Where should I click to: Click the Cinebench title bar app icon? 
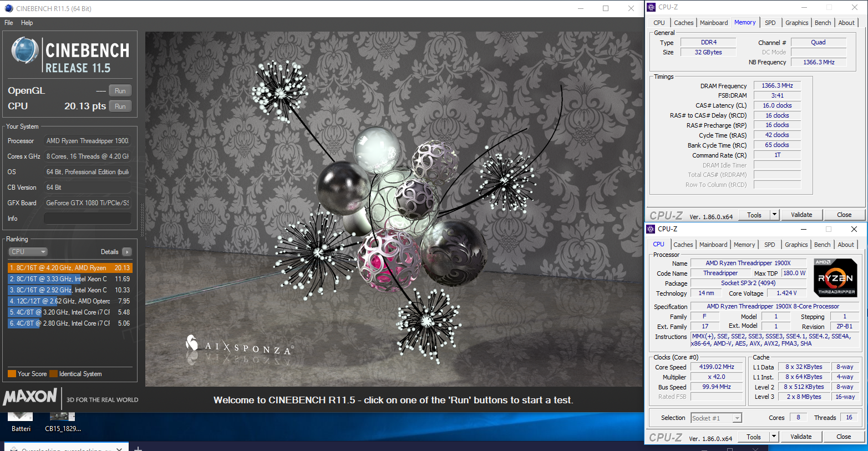pyautogui.click(x=8, y=8)
